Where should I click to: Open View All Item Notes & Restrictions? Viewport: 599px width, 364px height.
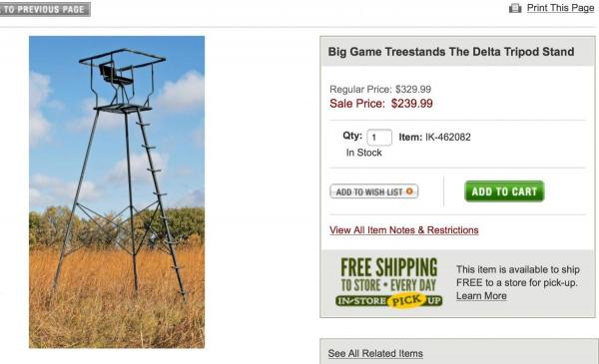point(403,230)
